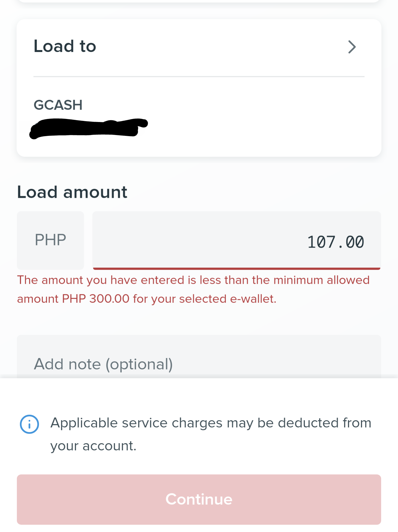
Task: Tap the red underline beneath the amount
Action: (x=237, y=268)
